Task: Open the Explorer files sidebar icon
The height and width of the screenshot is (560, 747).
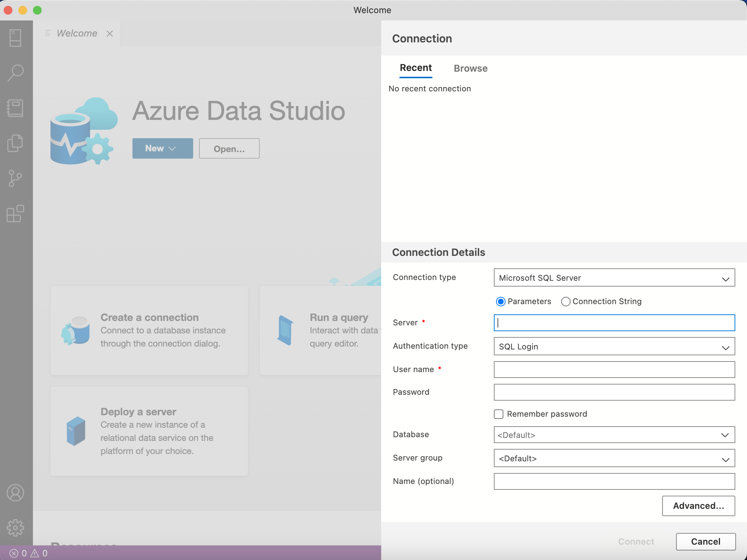Action: 15,143
